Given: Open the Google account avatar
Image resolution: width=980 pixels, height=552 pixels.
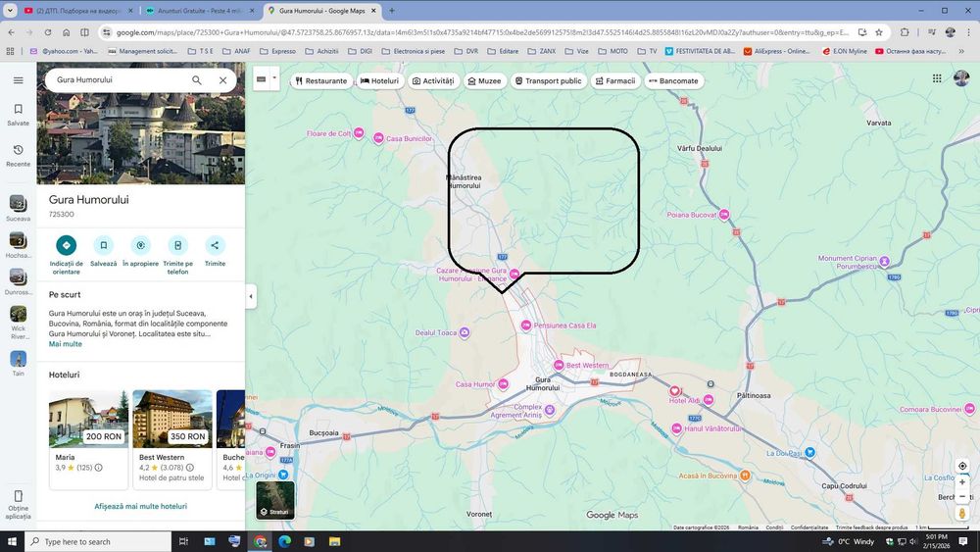Looking at the screenshot, I should pyautogui.click(x=961, y=78).
